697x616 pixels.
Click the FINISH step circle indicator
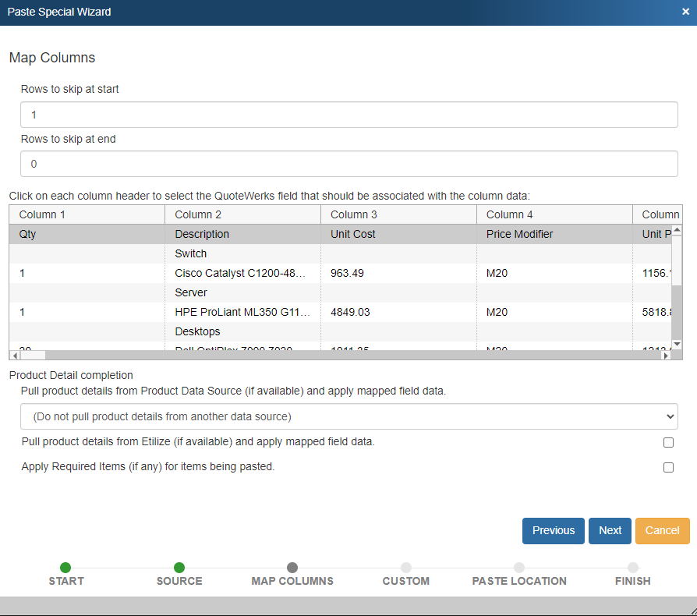[x=633, y=568]
